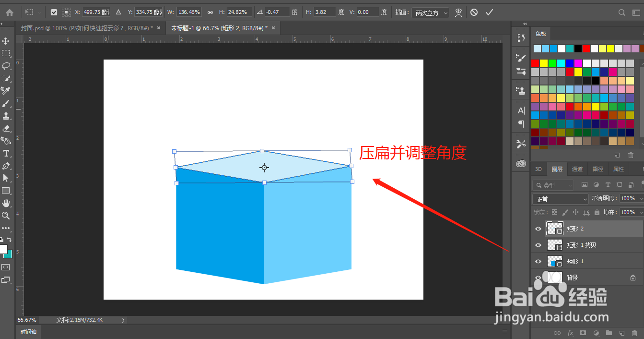Select the Rectangle shape tool
The height and width of the screenshot is (339, 644).
6,191
